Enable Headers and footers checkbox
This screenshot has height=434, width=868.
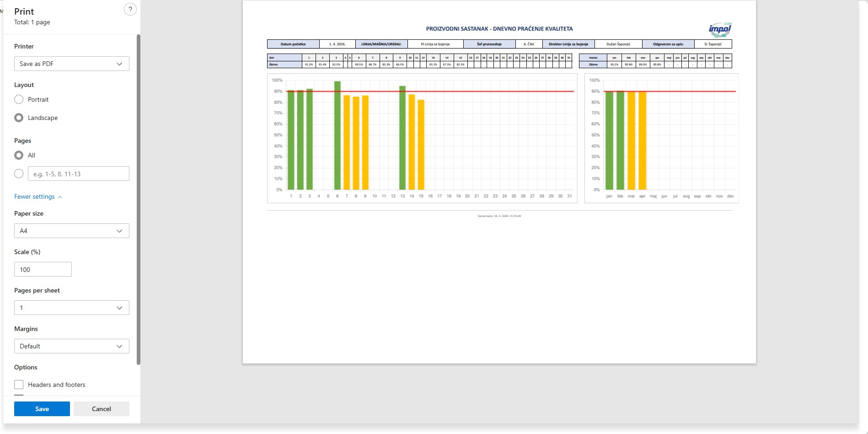click(x=19, y=385)
